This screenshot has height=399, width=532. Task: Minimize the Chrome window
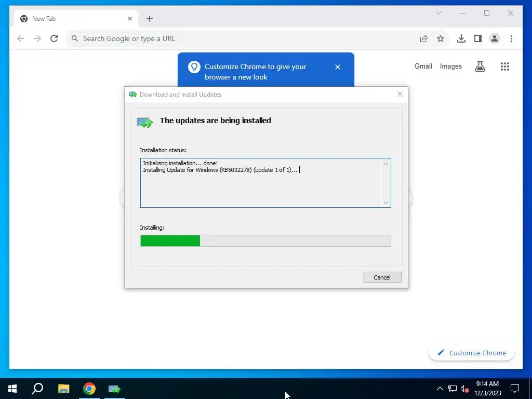tap(463, 13)
